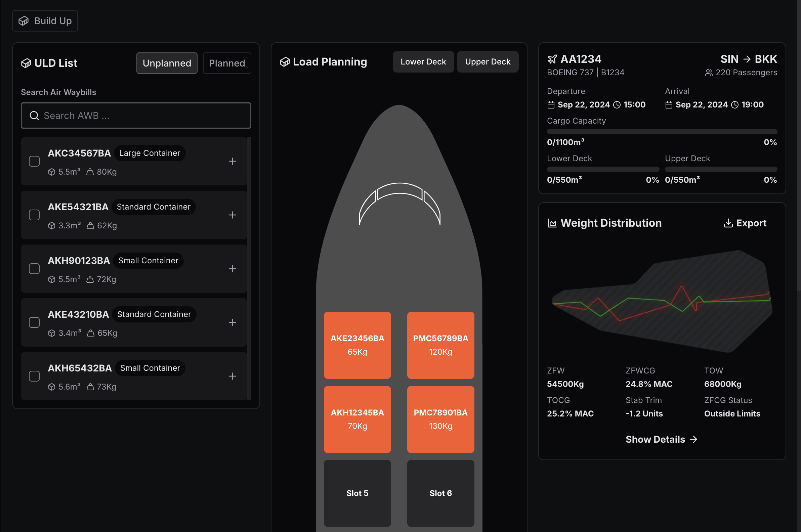This screenshot has height=532, width=801.
Task: Click the Build Up box icon
Action: (24, 21)
